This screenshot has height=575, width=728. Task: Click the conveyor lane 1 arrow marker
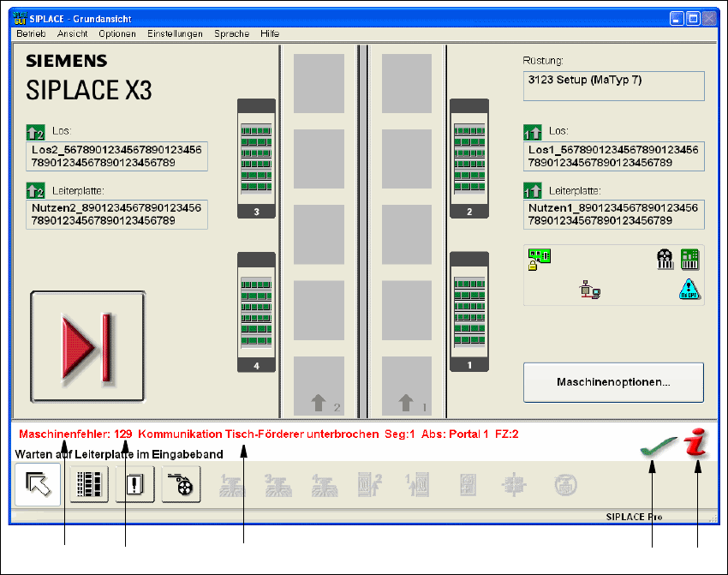pos(406,403)
